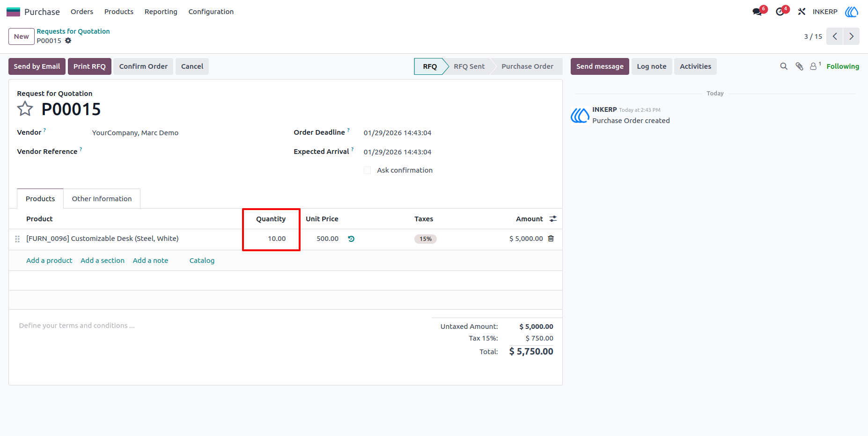Show followers list icon

tap(815, 66)
